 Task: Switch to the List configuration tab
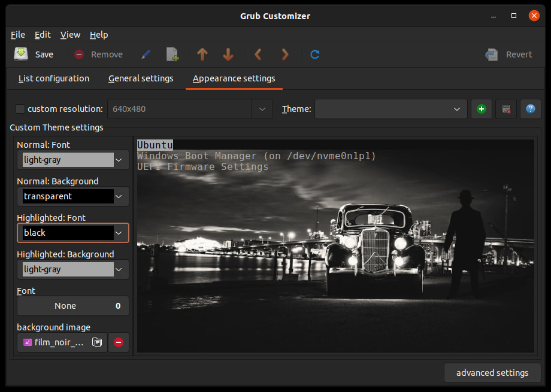(54, 78)
